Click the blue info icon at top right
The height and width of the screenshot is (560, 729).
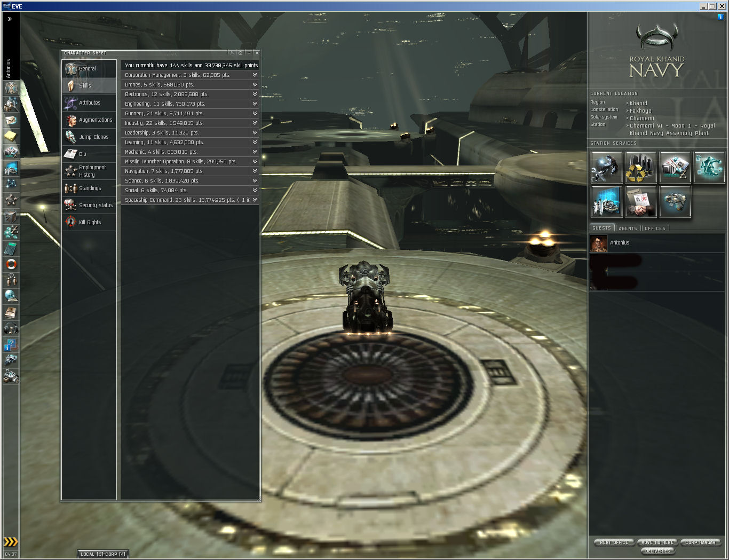pyautogui.click(x=720, y=17)
